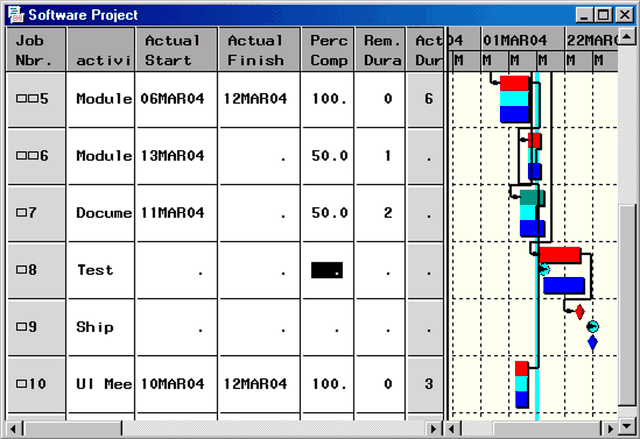This screenshot has height=439, width=640.
Task: Select the Perc Comp column header
Action: pyautogui.click(x=329, y=50)
